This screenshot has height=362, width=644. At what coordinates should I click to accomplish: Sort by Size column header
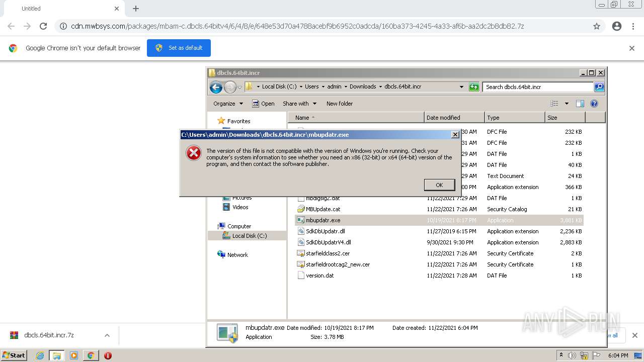coord(565,118)
